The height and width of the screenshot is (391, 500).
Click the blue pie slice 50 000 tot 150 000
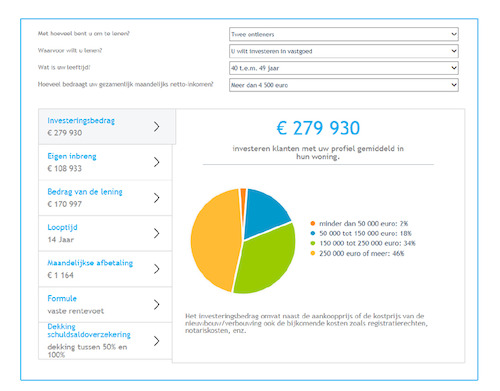pyautogui.click(x=266, y=212)
